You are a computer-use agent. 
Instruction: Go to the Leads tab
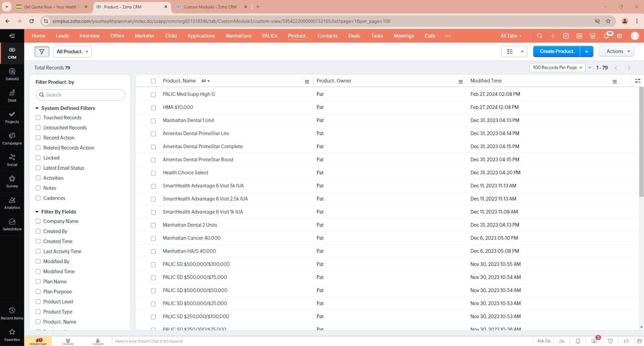click(x=62, y=36)
